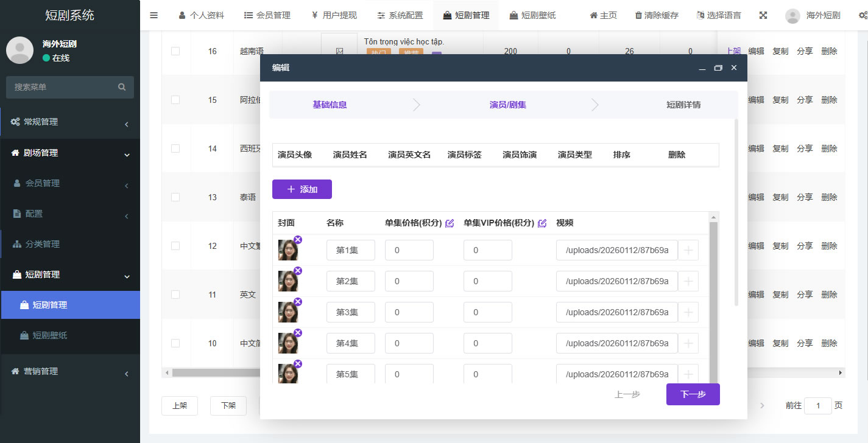Select checkbox for row 15
This screenshot has width=868, height=443.
[175, 100]
